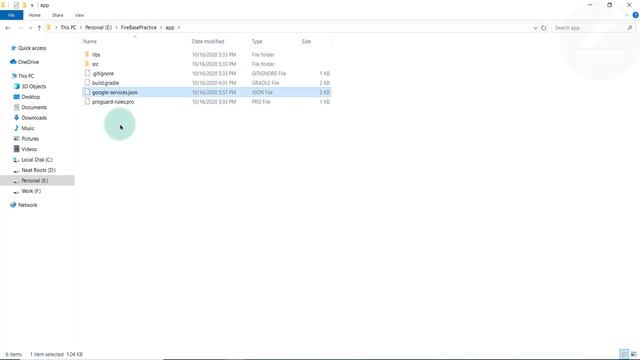The width and height of the screenshot is (640, 360).
Task: Select the libs folder name
Action: [96, 54]
